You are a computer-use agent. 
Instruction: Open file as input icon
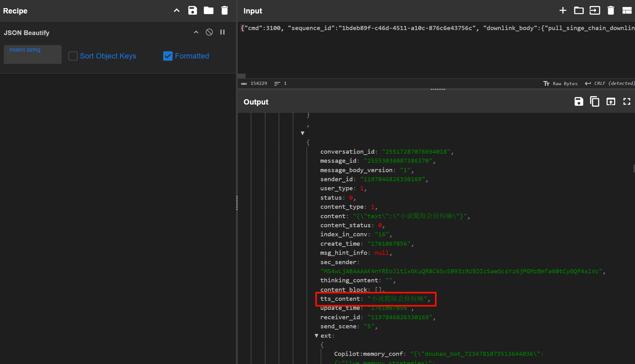point(595,10)
